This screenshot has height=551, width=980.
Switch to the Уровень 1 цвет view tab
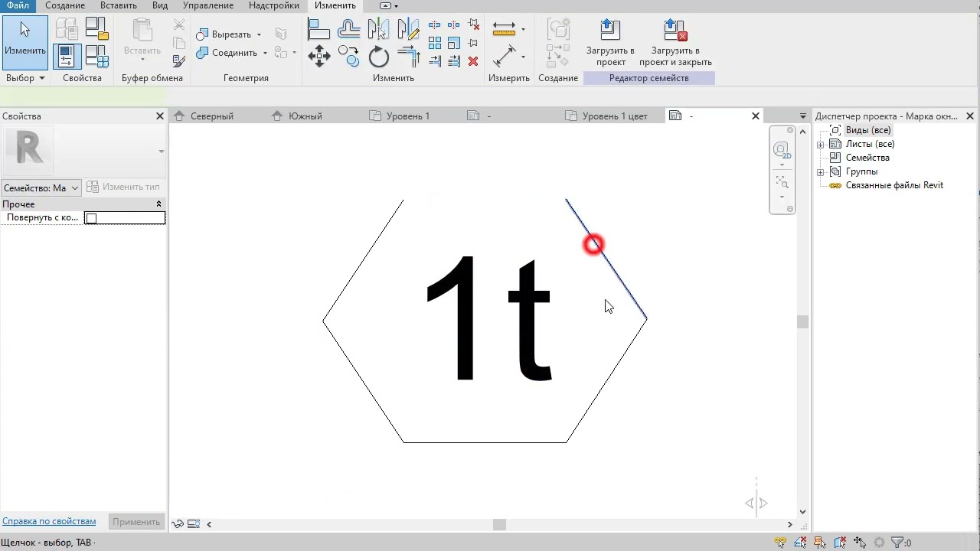click(x=606, y=116)
